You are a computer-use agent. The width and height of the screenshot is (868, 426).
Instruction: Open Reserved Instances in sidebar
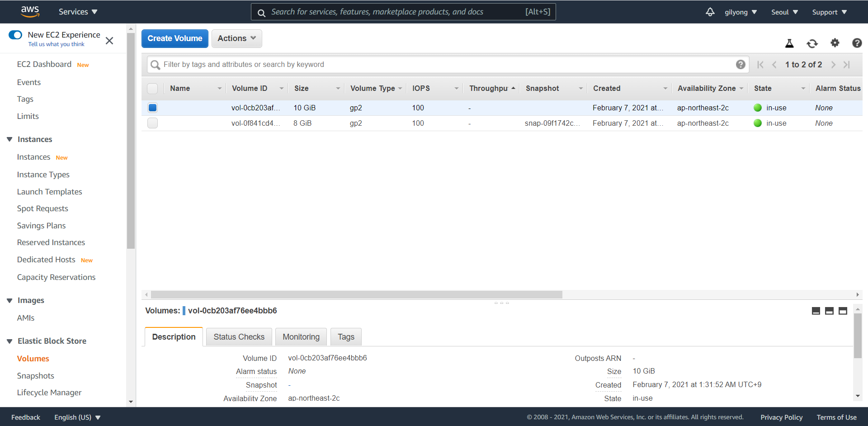51,242
